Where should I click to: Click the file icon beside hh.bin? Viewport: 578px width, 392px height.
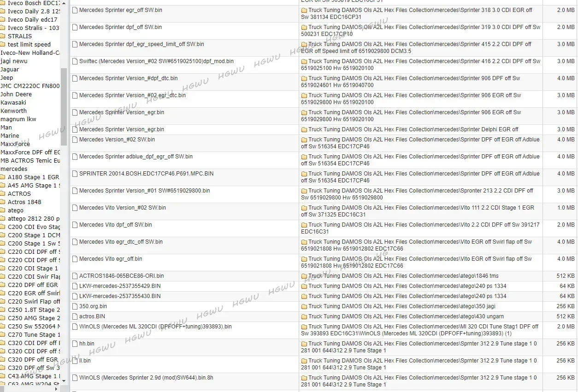[75, 344]
